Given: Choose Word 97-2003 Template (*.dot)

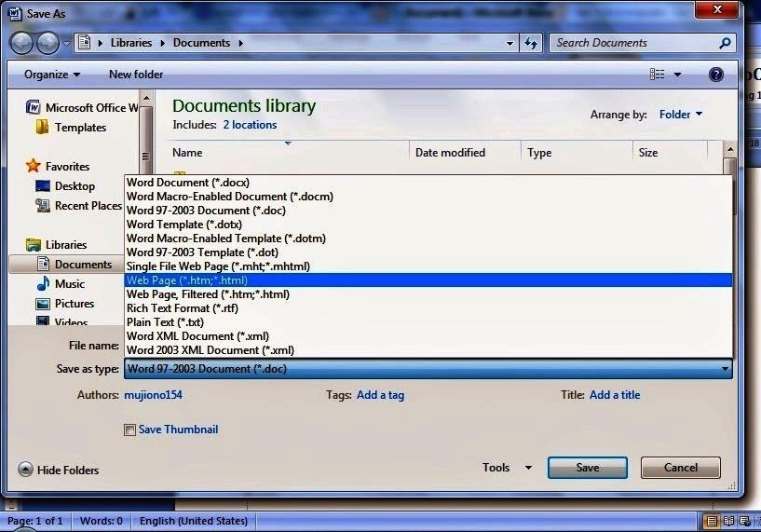Looking at the screenshot, I should point(428,252).
